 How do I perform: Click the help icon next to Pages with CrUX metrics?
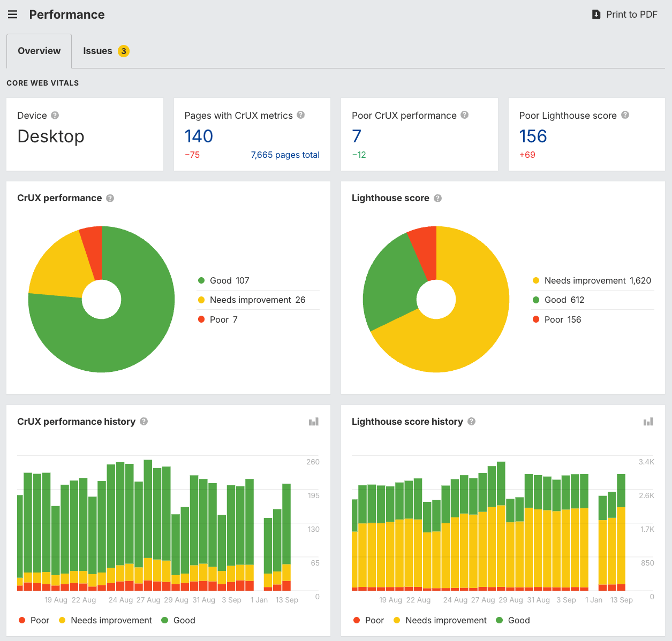click(x=300, y=115)
